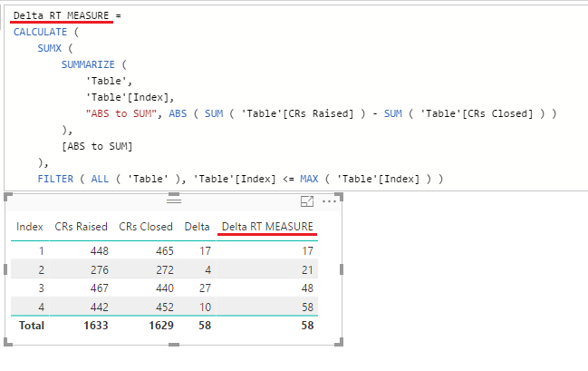Select the running total value 21
The width and height of the screenshot is (588, 371).
(307, 269)
